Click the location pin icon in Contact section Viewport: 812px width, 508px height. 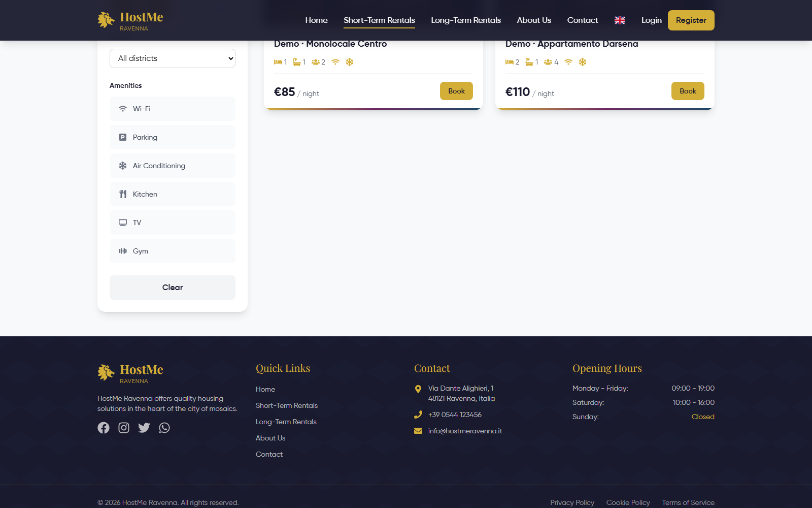point(418,389)
